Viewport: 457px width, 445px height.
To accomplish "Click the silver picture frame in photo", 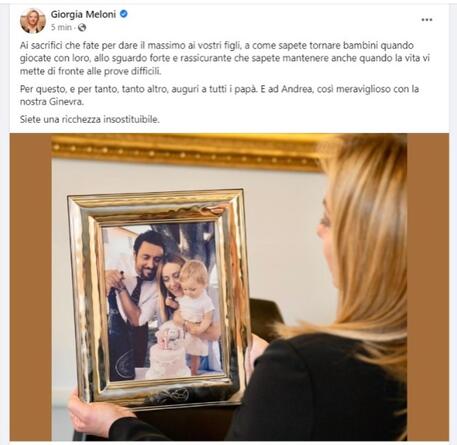I will click(x=159, y=299).
